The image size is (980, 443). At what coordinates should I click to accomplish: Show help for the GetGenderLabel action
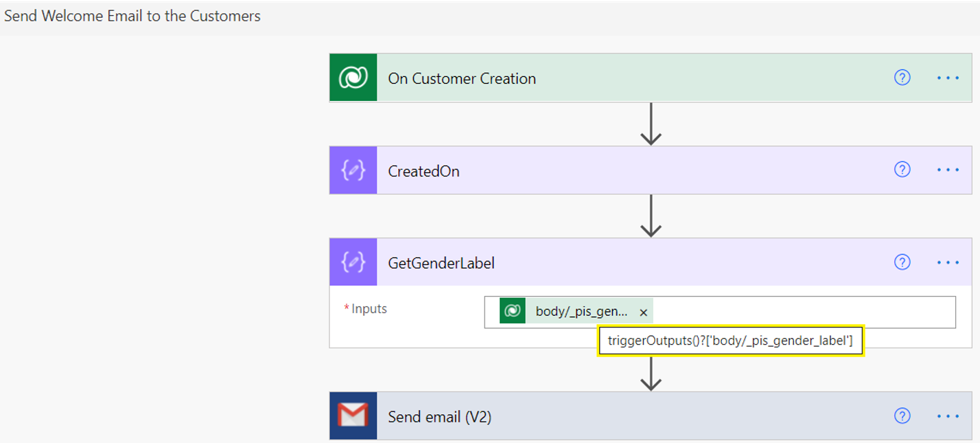point(902,262)
